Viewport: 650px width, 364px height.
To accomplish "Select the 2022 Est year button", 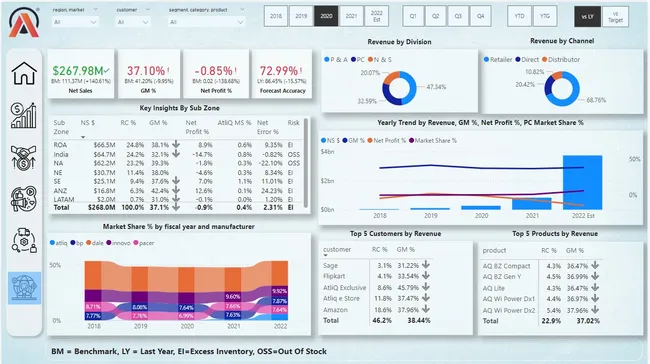I will click(x=376, y=16).
